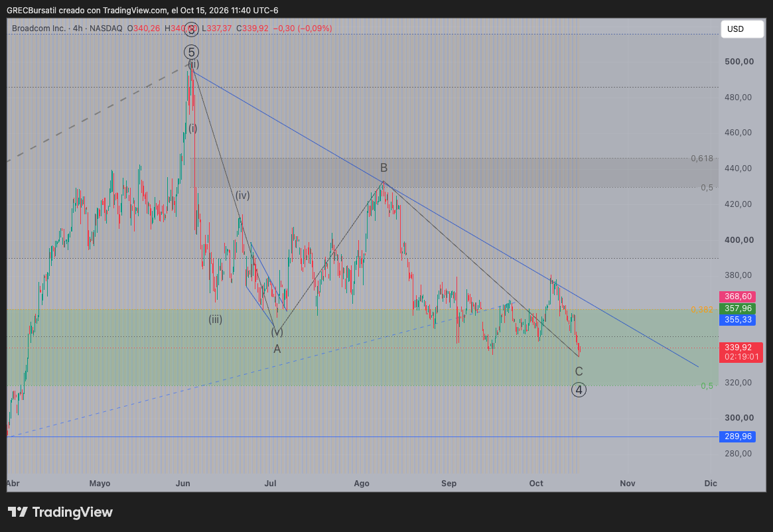The width and height of the screenshot is (773, 532).
Task: Click the wave A label
Action: [277, 349]
